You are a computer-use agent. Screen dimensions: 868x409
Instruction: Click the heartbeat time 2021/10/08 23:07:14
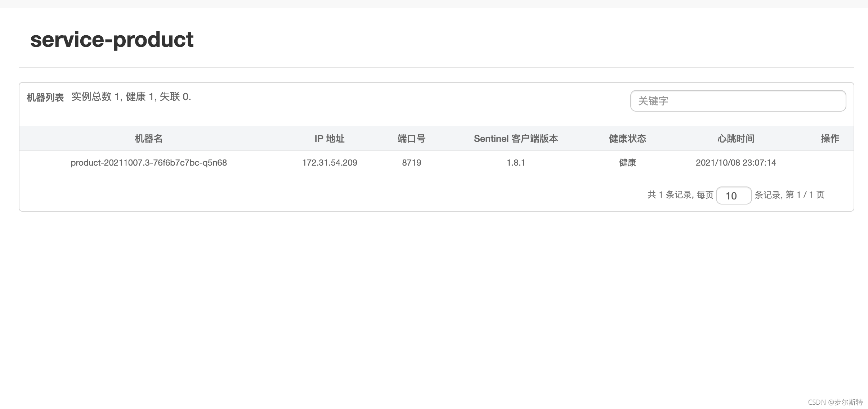tap(735, 163)
